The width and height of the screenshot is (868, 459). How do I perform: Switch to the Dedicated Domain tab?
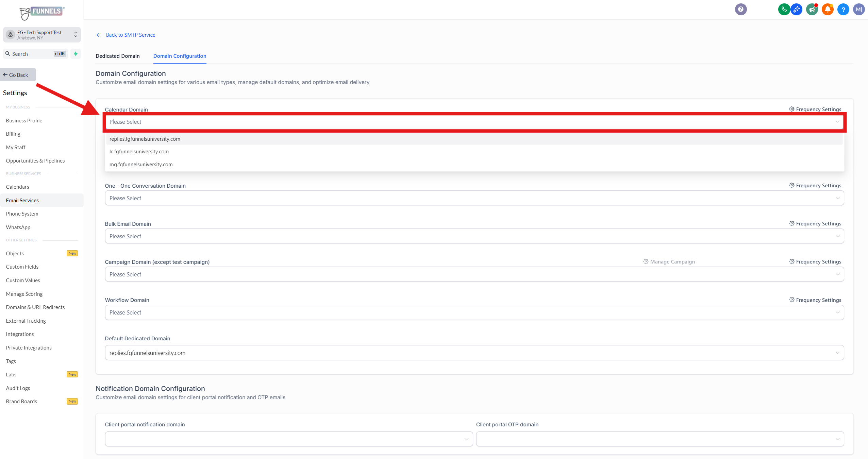coord(118,56)
